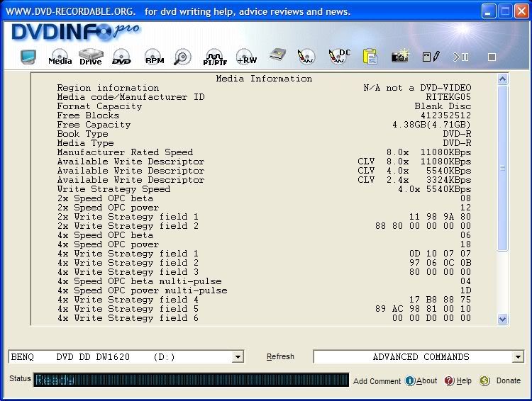Image resolution: width=532 pixels, height=401 pixels.
Task: Click the optical drive hardware icon
Action: tap(277, 55)
